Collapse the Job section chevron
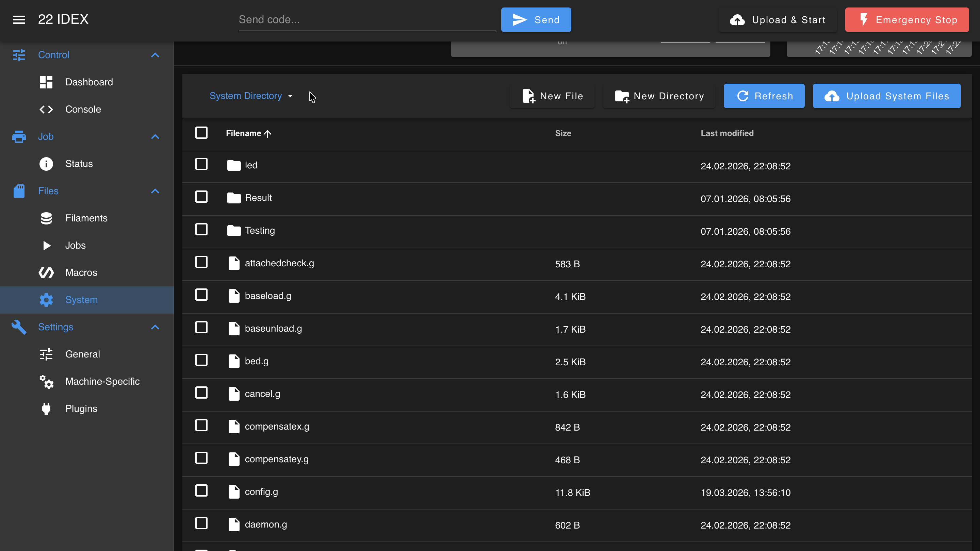980x551 pixels. click(155, 137)
